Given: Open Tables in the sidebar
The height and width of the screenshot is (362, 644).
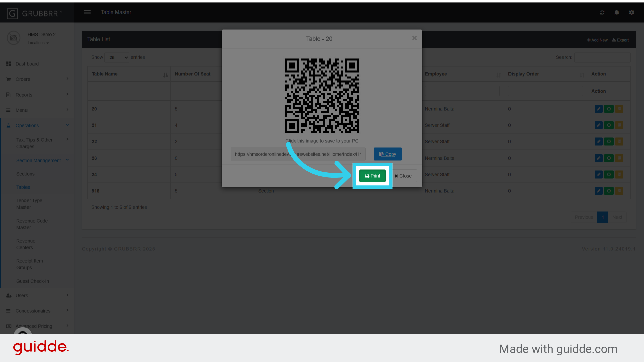Looking at the screenshot, I should point(23,187).
